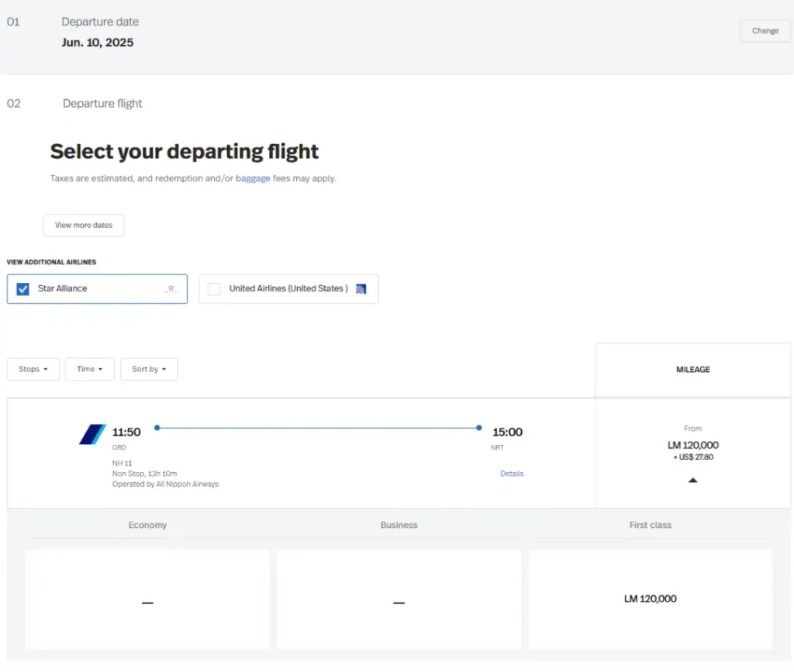Click the Change departure date button
This screenshot has height=672, width=794.
click(x=765, y=31)
